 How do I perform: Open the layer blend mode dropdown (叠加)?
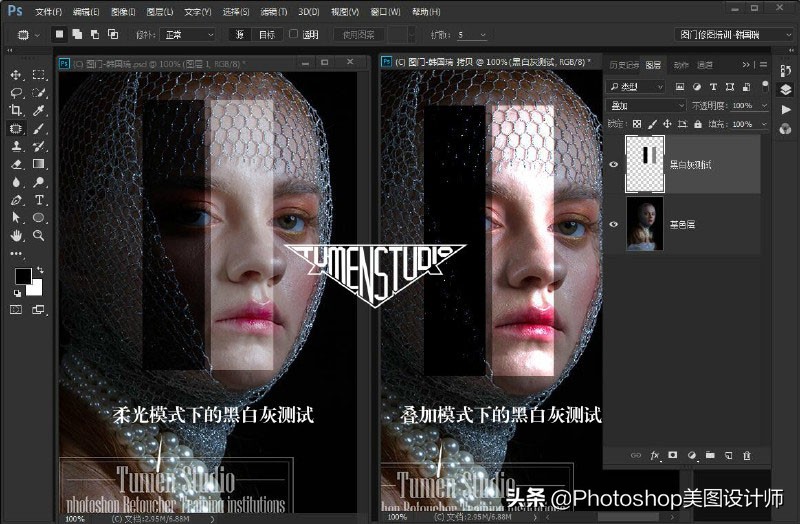coord(645,105)
